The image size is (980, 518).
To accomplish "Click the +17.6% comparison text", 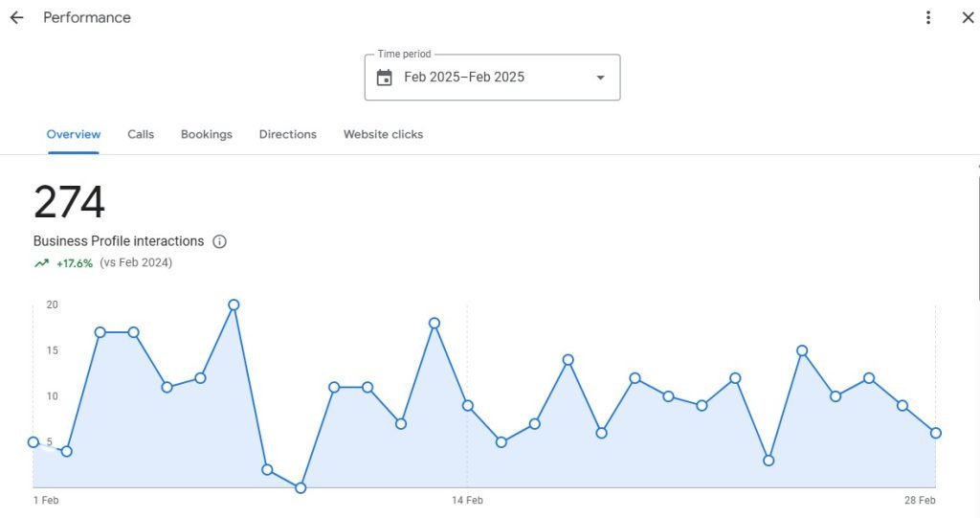I will tap(75, 263).
